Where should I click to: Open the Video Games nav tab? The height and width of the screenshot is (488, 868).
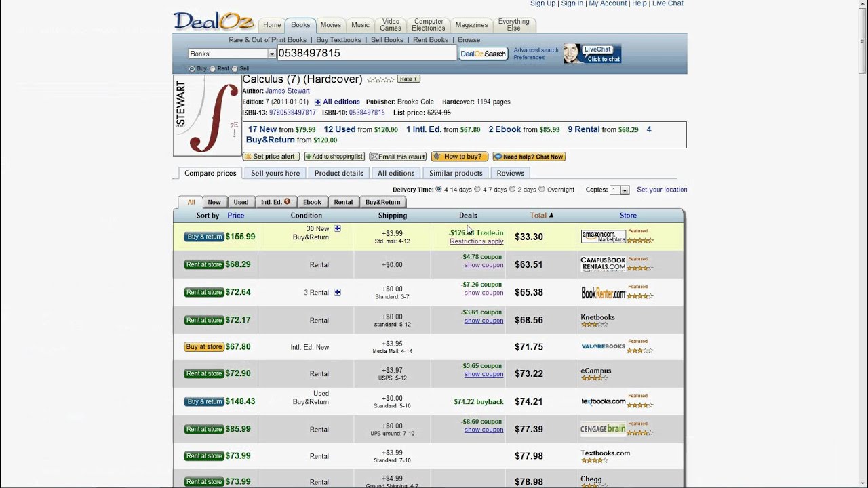point(391,25)
